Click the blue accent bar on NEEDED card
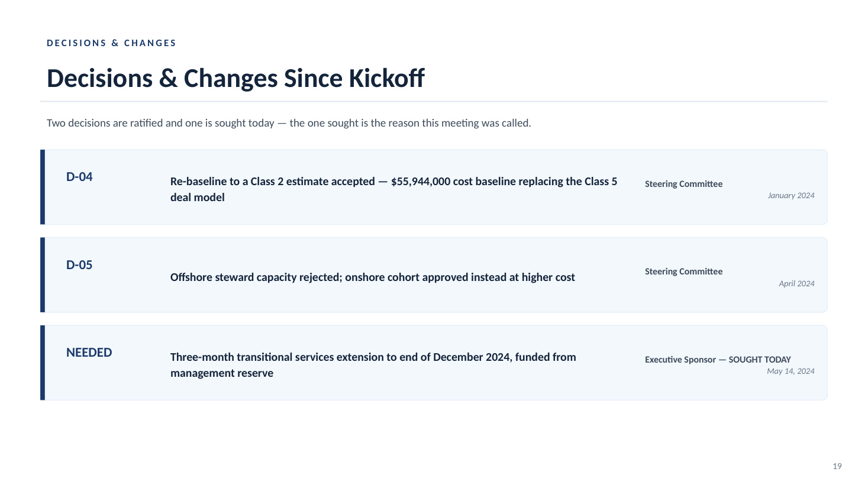868x488 pixels. [x=43, y=363]
